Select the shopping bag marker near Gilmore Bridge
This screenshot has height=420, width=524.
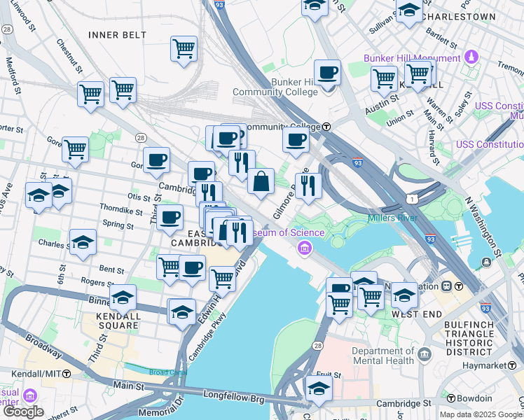tap(261, 183)
